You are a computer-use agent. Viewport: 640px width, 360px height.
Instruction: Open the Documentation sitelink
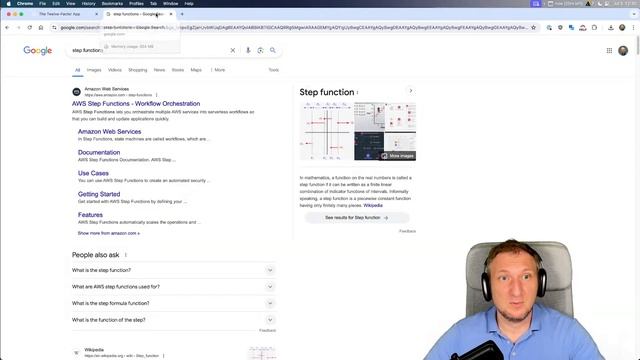tap(99, 152)
